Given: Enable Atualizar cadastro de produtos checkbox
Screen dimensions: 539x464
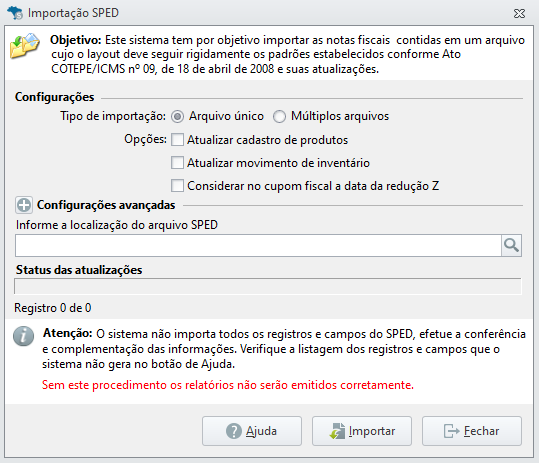Looking at the screenshot, I should [x=177, y=140].
